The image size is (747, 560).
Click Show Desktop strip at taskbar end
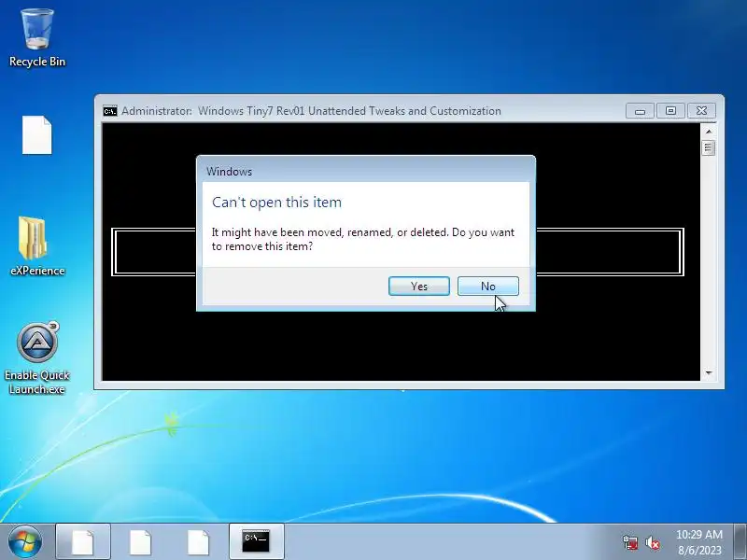pyautogui.click(x=740, y=542)
